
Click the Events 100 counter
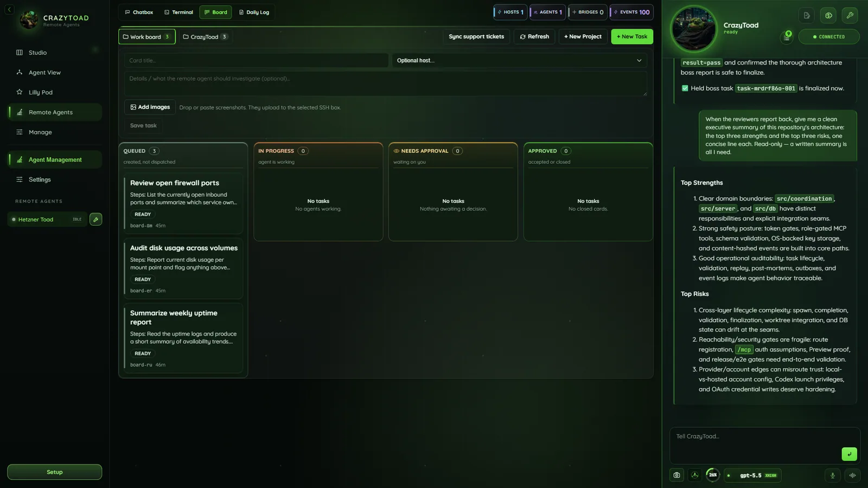coord(631,12)
